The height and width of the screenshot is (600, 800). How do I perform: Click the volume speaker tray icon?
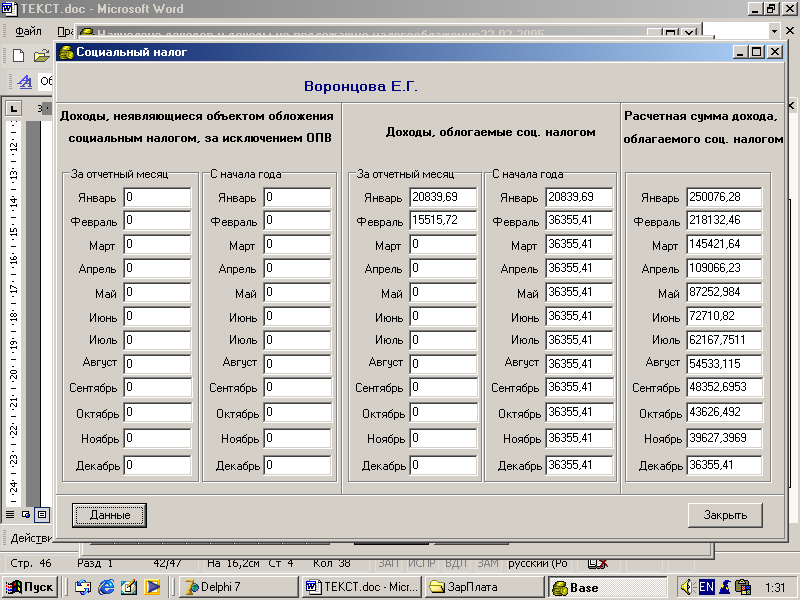[687, 587]
